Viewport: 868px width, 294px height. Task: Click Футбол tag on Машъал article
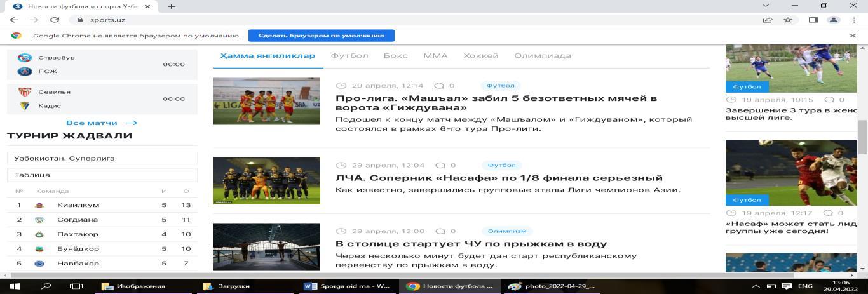click(x=501, y=85)
